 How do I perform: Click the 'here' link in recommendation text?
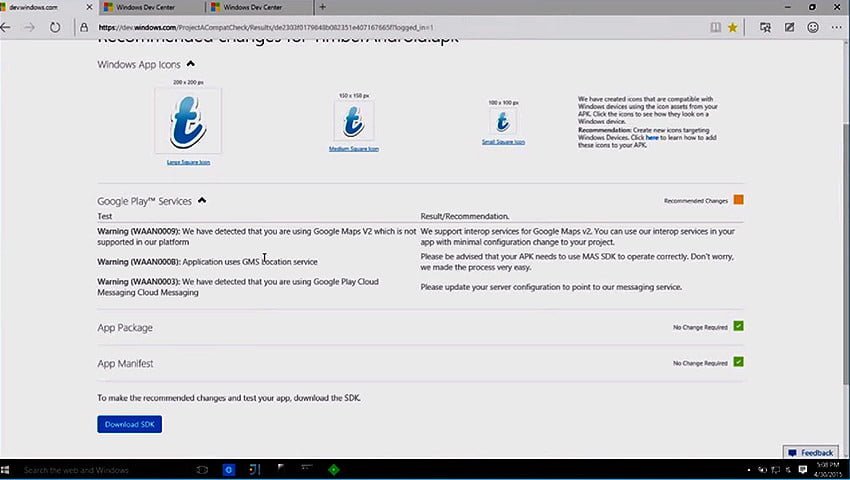tap(652, 138)
